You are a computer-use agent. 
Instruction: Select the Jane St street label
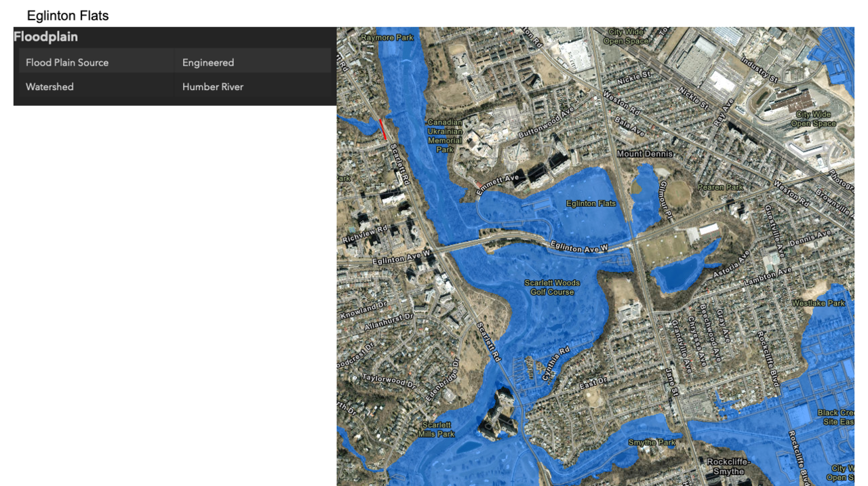click(673, 380)
